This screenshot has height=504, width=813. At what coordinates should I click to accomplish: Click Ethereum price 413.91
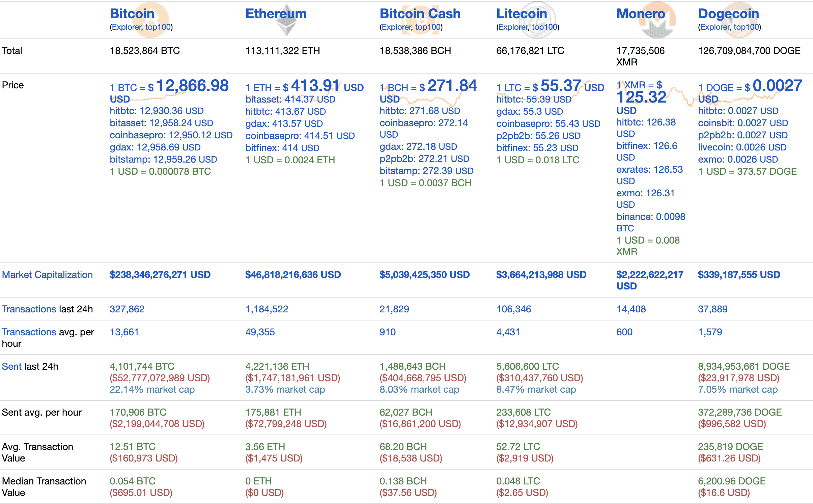[315, 85]
